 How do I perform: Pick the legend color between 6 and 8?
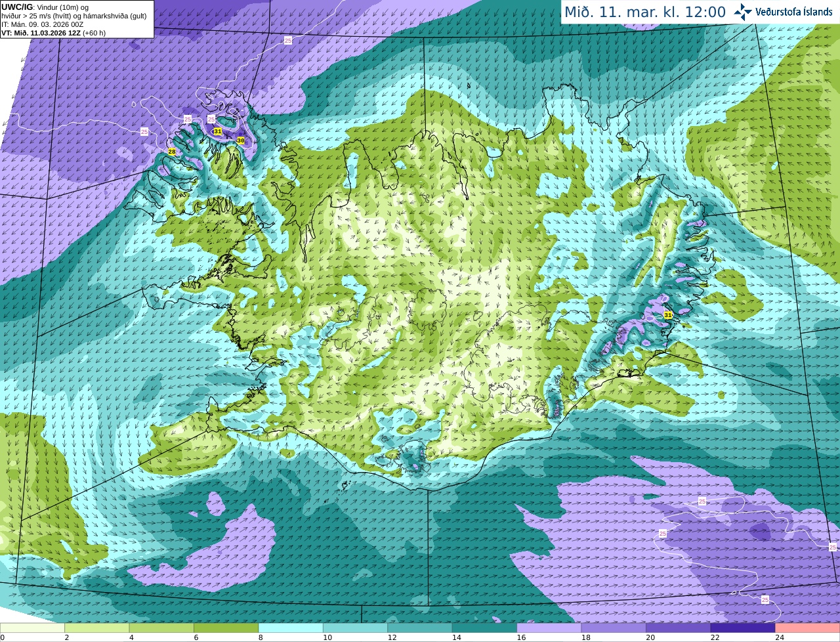click(226, 628)
